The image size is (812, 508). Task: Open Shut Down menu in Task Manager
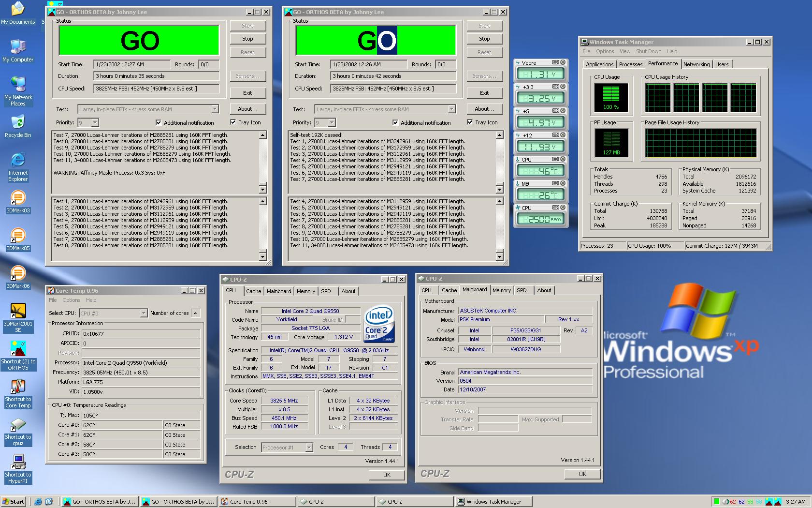point(649,51)
